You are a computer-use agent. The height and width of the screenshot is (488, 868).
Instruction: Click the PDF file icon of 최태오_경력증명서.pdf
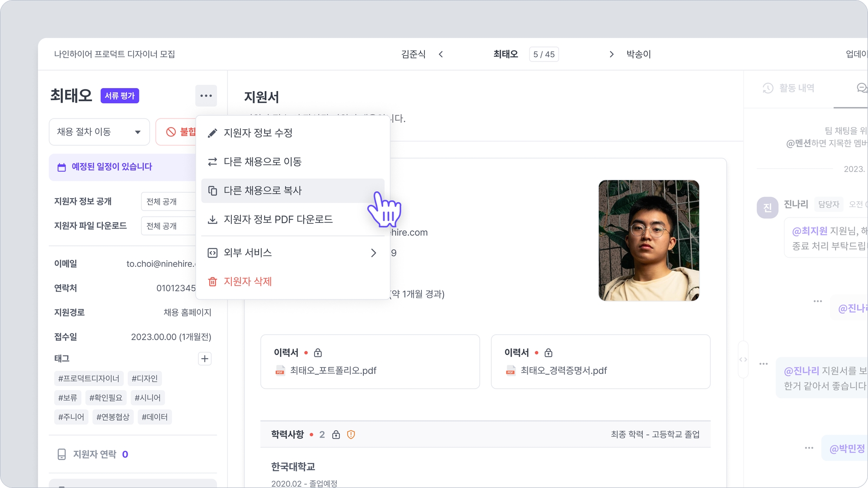(510, 370)
